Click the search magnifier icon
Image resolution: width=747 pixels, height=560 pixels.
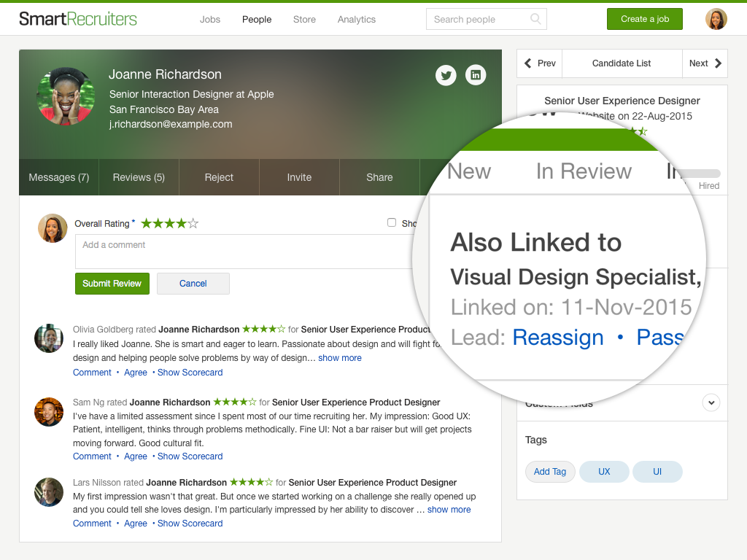point(535,19)
